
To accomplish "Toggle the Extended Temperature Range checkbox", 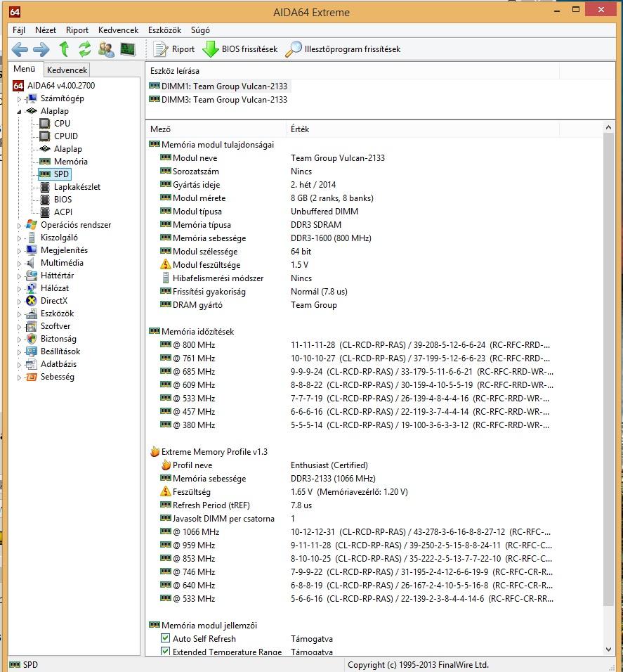I will pyautogui.click(x=165, y=651).
